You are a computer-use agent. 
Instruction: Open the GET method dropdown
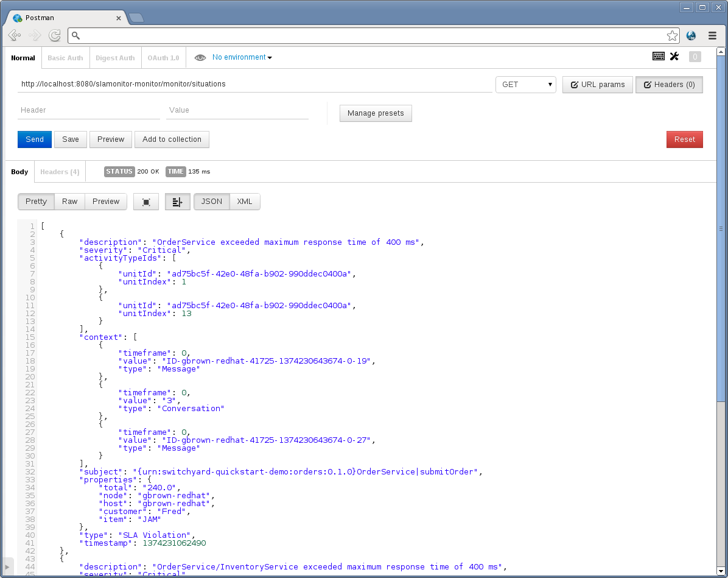pos(526,85)
